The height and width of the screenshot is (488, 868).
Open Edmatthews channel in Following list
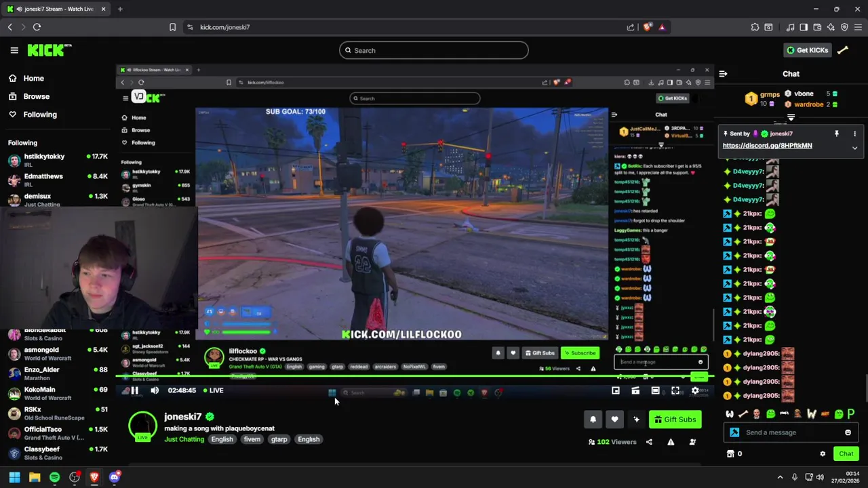coord(58,180)
